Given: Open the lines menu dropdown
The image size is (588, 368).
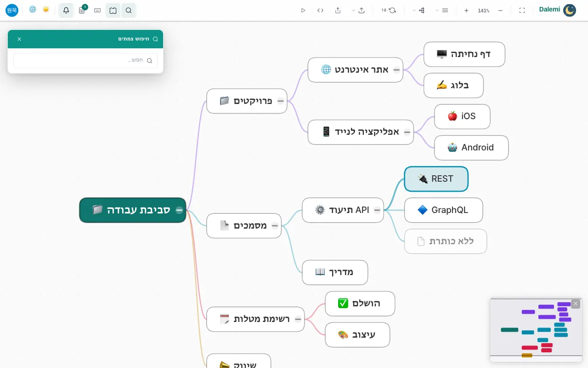Looking at the screenshot, I should [442, 10].
